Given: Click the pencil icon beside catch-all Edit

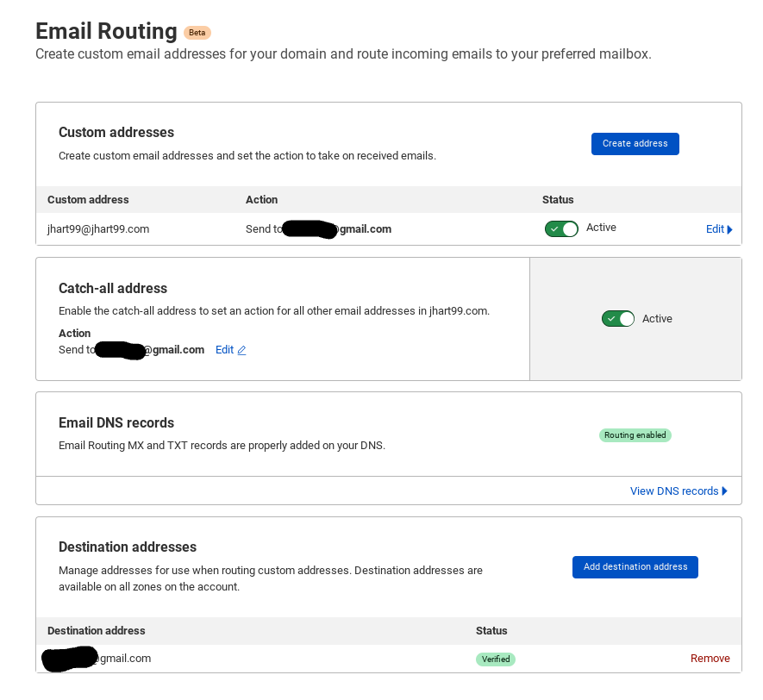Looking at the screenshot, I should (241, 351).
